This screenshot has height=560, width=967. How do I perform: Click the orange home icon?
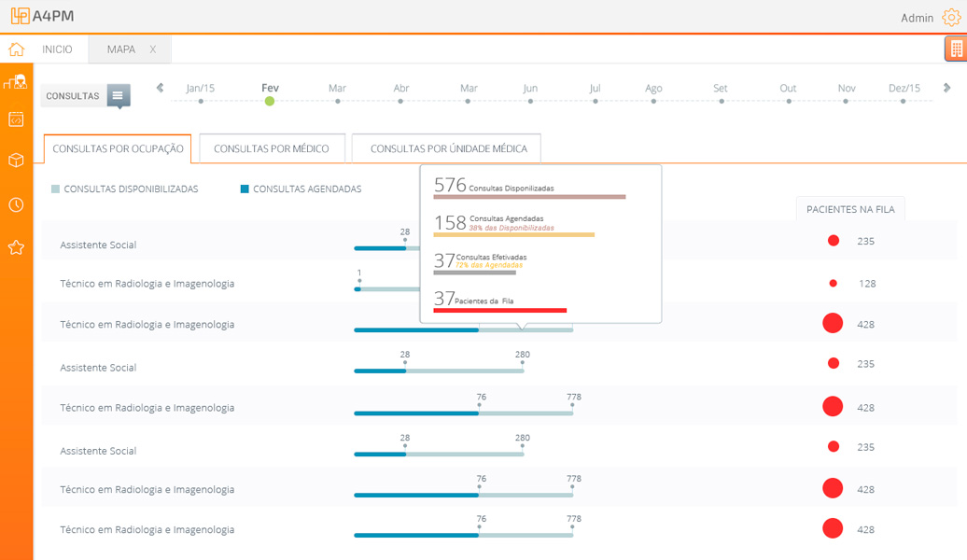tap(16, 49)
